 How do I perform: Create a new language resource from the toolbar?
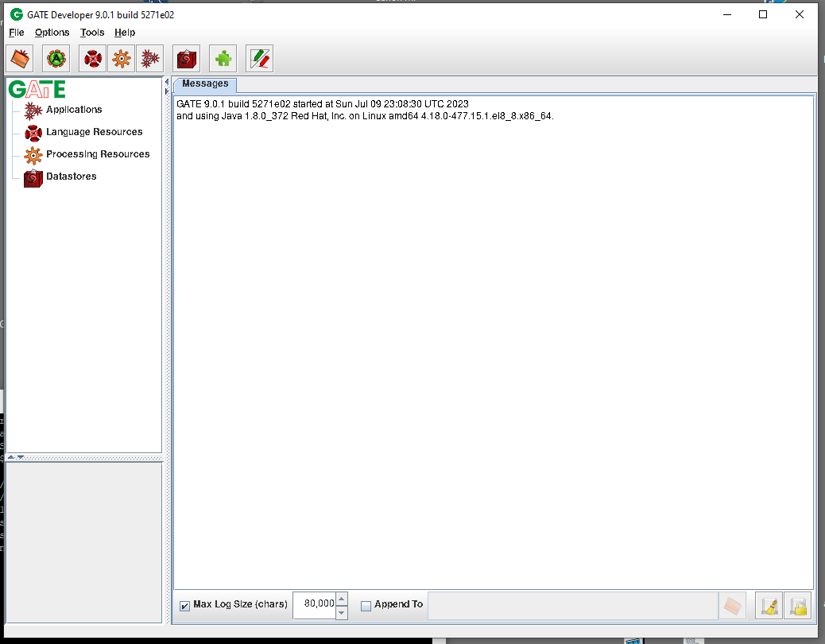(x=93, y=58)
